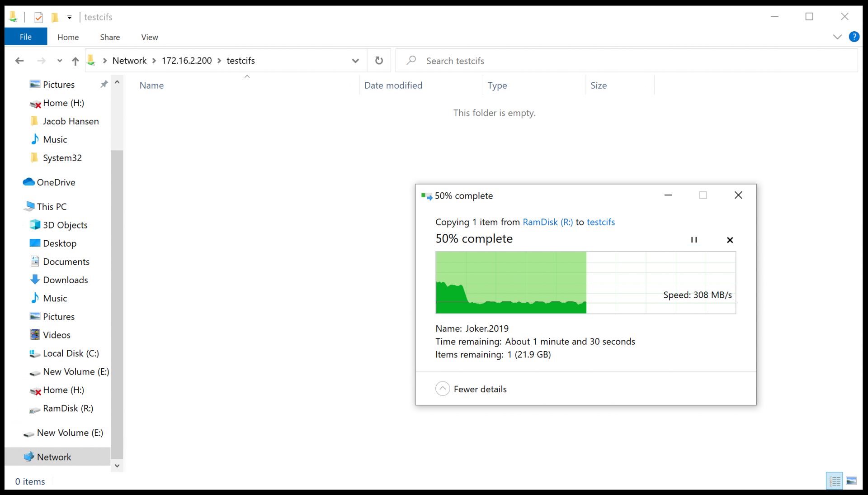Open the File menu tab
The image size is (868, 495).
pos(26,37)
